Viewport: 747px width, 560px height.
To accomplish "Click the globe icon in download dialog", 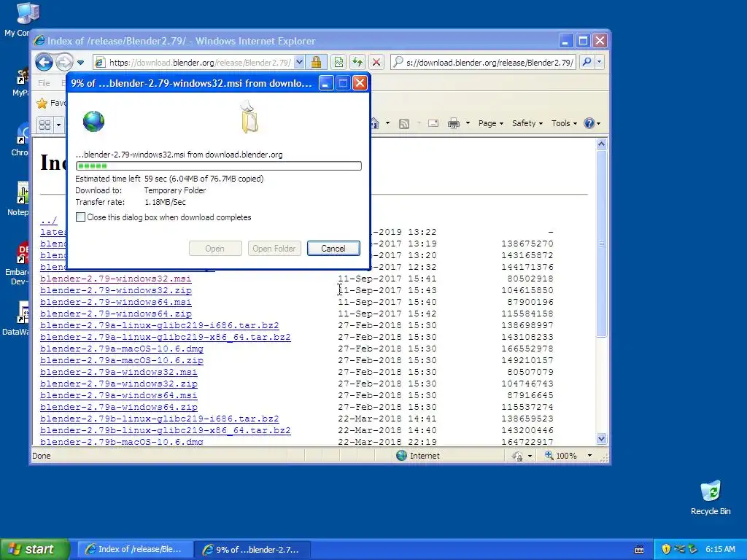I will (x=93, y=121).
